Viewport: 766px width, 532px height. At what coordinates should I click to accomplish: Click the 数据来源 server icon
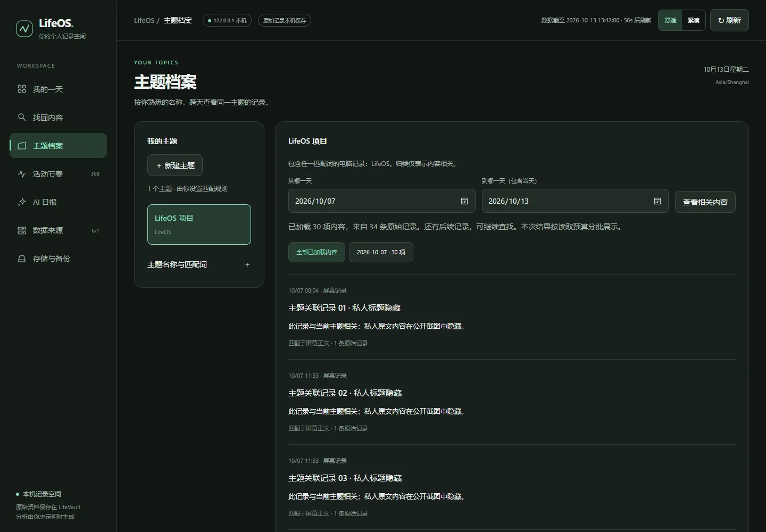click(22, 230)
